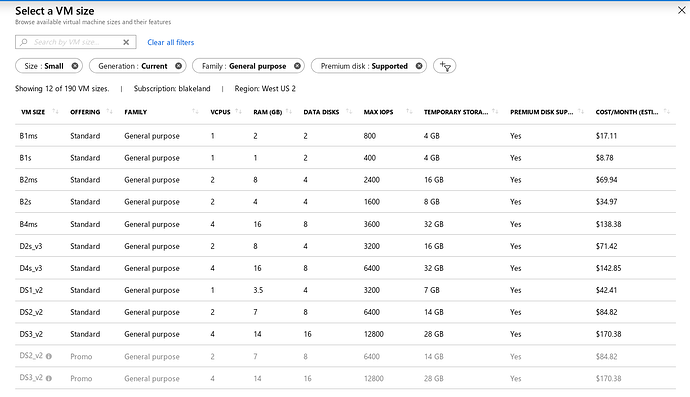Click the $8.78 monthly cost cell

tap(605, 158)
